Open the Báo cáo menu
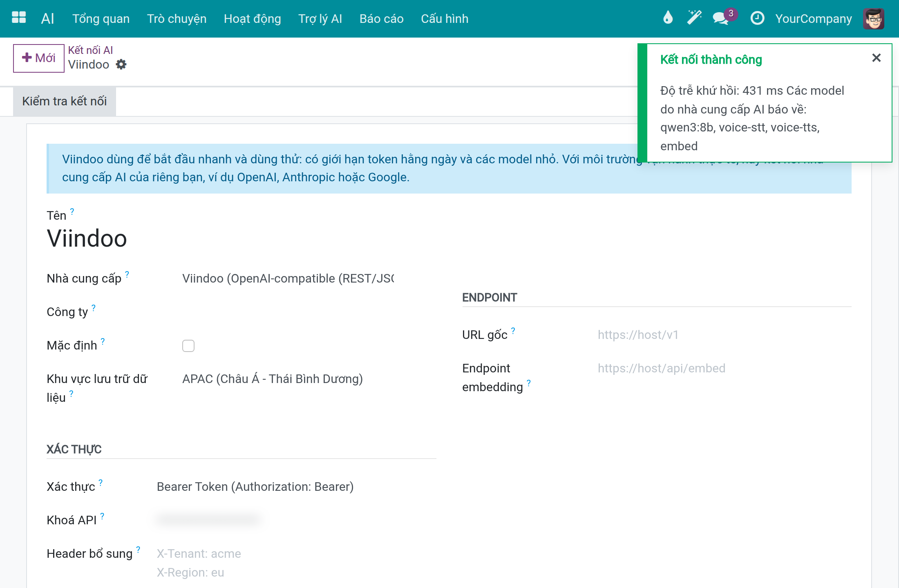The width and height of the screenshot is (899, 588). point(381,18)
